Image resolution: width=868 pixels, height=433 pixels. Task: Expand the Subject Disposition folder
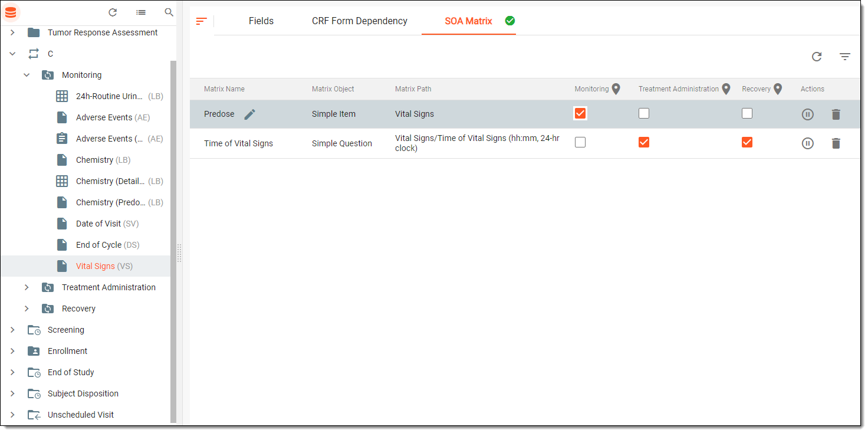[12, 393]
